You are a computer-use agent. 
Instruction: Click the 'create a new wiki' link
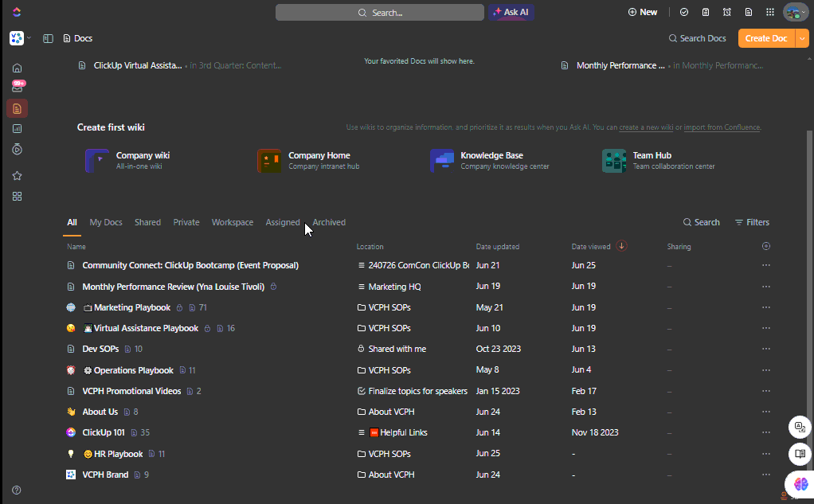click(x=646, y=127)
